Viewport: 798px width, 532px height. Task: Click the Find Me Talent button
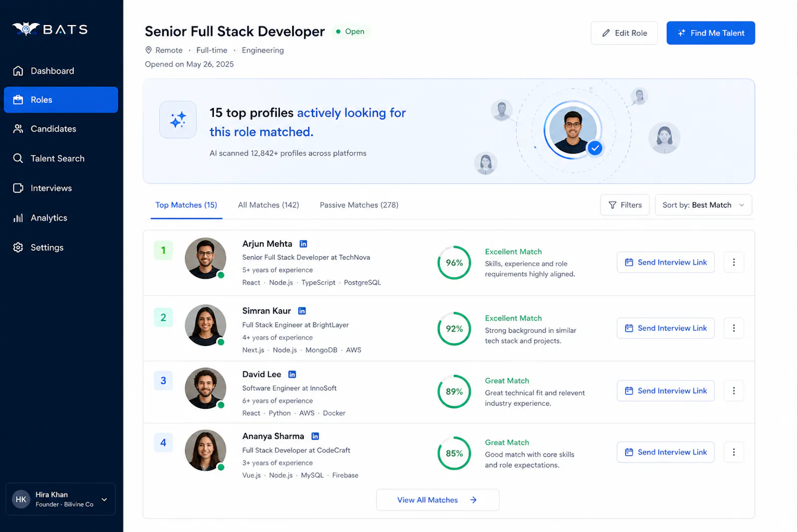711,33
